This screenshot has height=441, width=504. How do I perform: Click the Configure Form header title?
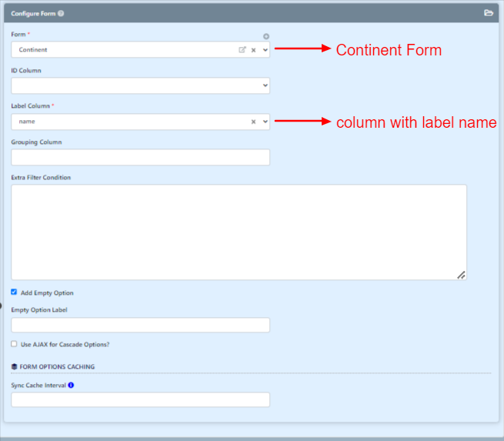point(33,14)
